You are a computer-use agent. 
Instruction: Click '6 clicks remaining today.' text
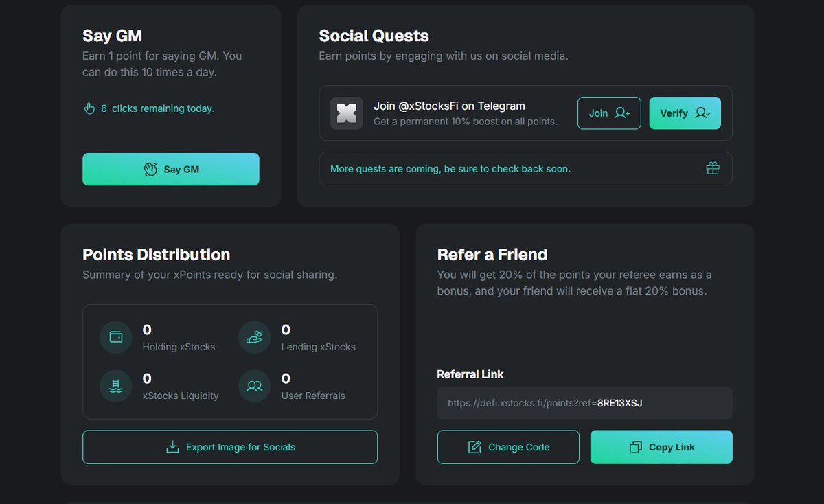point(158,108)
